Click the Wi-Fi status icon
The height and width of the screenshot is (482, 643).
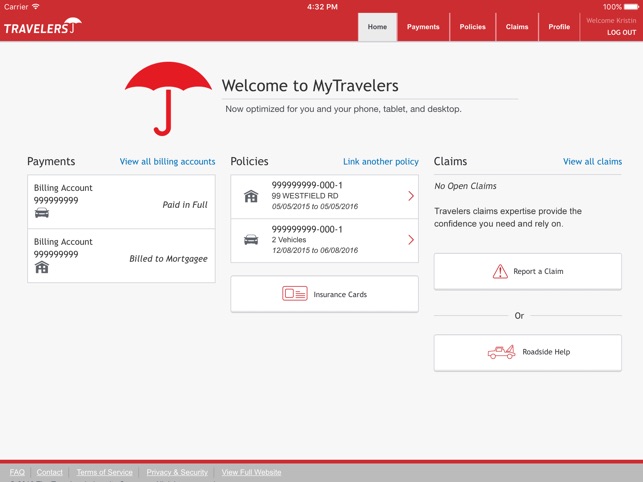click(36, 7)
